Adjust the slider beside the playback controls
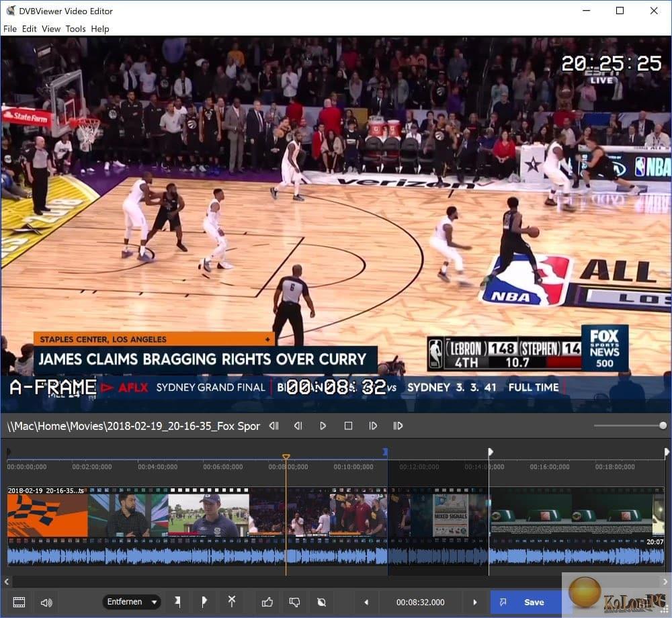Screen dimensions: 672x618 [630, 426]
